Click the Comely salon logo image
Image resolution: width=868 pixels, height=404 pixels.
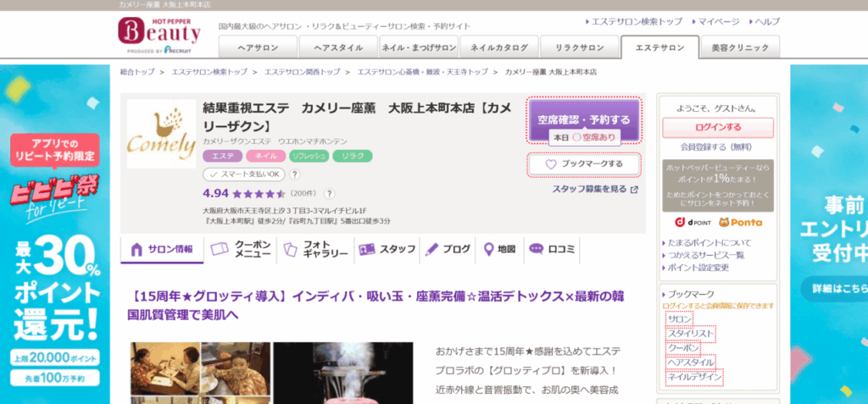161,134
